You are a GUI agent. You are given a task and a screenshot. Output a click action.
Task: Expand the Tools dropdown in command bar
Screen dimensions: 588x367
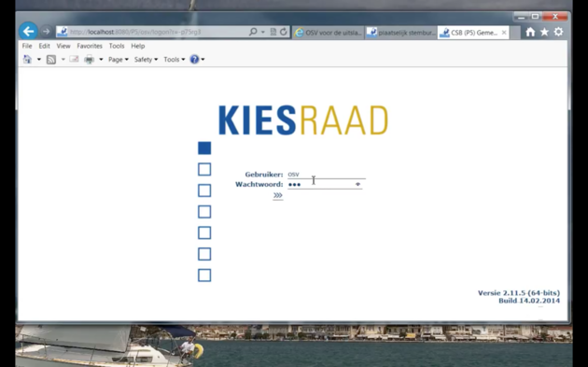174,59
